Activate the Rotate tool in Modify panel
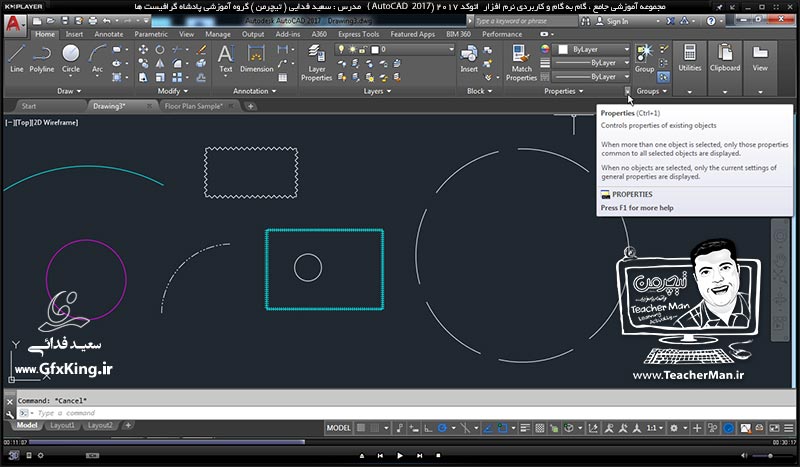Screen dimensions: 800x467 (160, 50)
